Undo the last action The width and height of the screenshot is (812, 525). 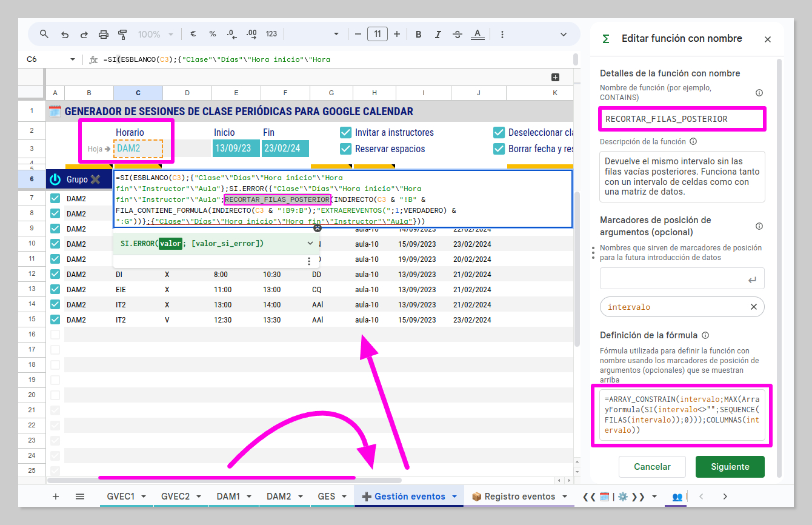click(65, 34)
